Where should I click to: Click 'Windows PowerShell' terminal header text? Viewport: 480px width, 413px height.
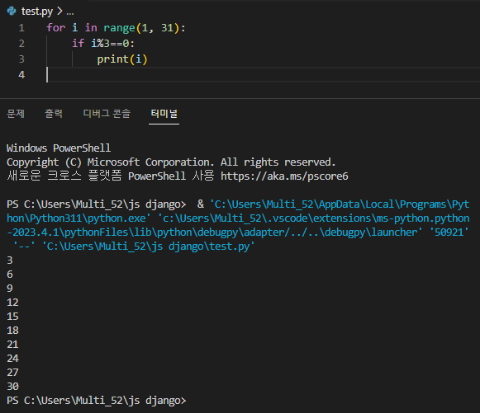[x=59, y=148]
